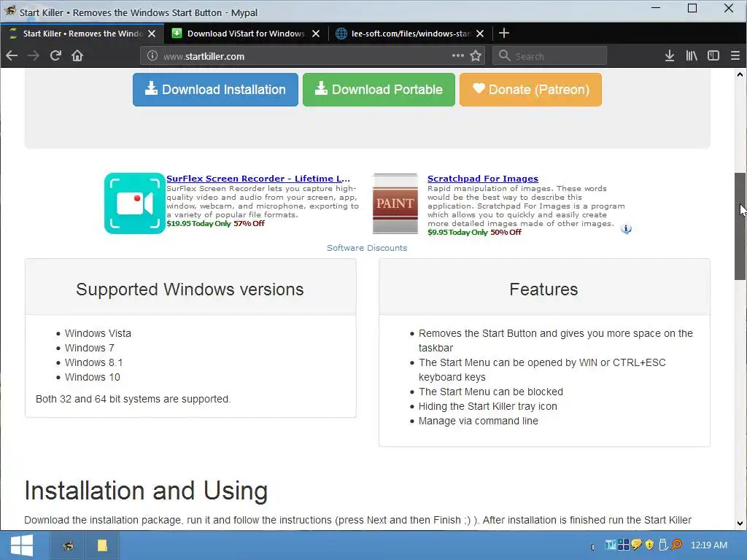Close the lee-soft.com tab
The width and height of the screenshot is (747, 560).
(x=480, y=34)
